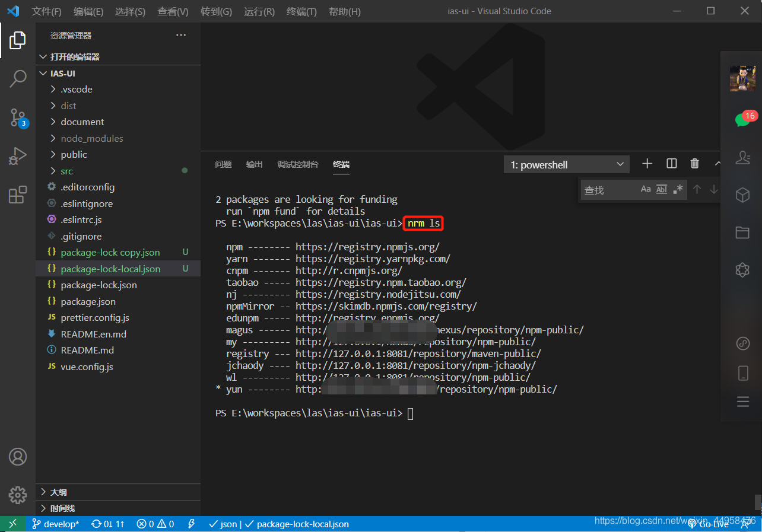Click the Go Live status bar button
Image resolution: width=762 pixels, height=532 pixels.
709,524
